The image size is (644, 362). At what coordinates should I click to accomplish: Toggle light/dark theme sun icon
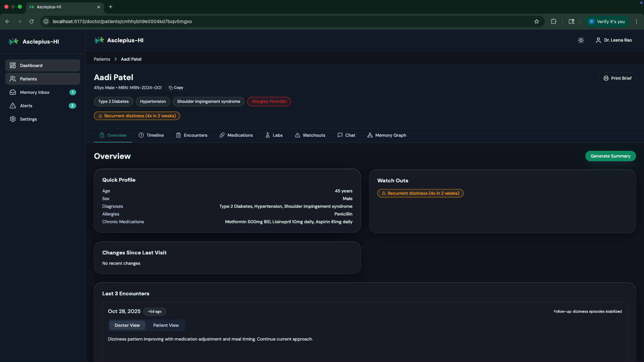coord(581,40)
